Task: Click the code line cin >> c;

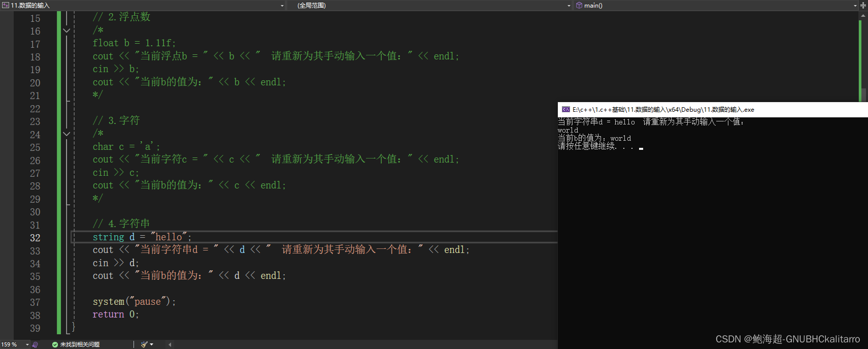Action: 116,172
